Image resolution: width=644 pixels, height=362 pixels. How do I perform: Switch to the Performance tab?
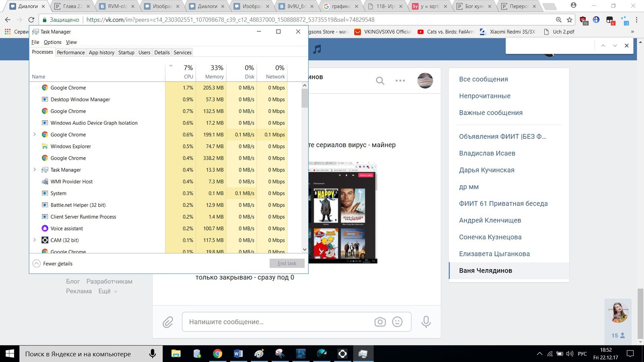click(x=71, y=53)
